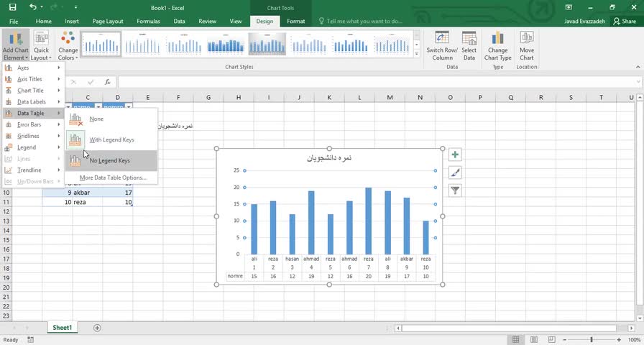The image size is (644, 345).
Task: Expand the chart styles gallery
Action: coord(416,54)
